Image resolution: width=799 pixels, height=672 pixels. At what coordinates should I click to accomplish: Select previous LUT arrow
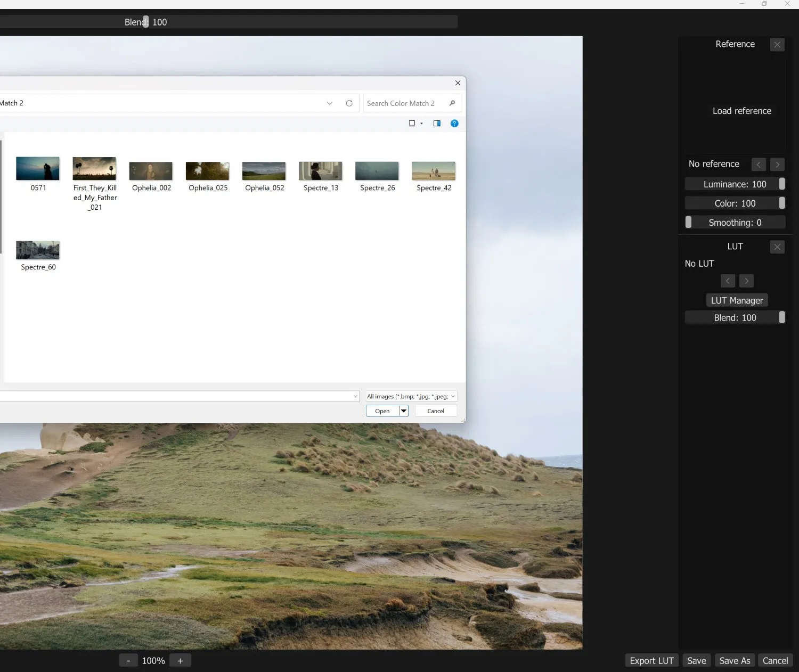click(728, 281)
